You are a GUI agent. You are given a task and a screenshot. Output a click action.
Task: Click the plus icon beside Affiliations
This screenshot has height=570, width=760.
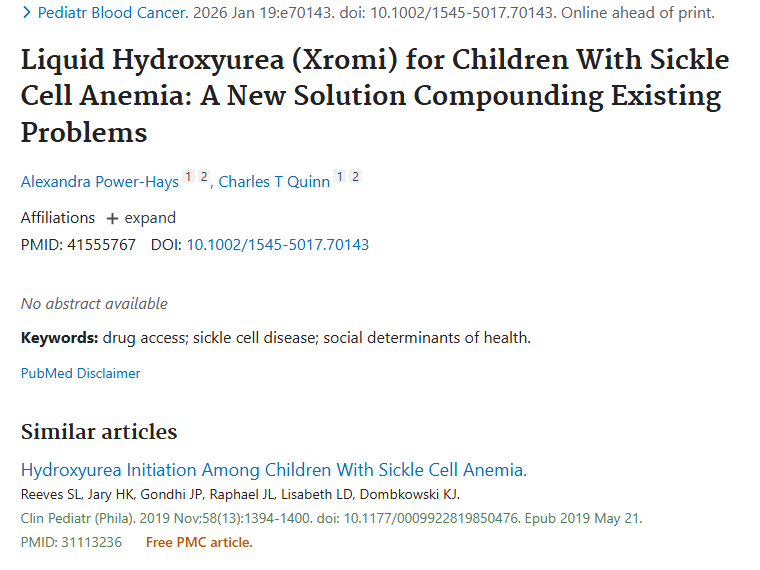[x=112, y=218]
